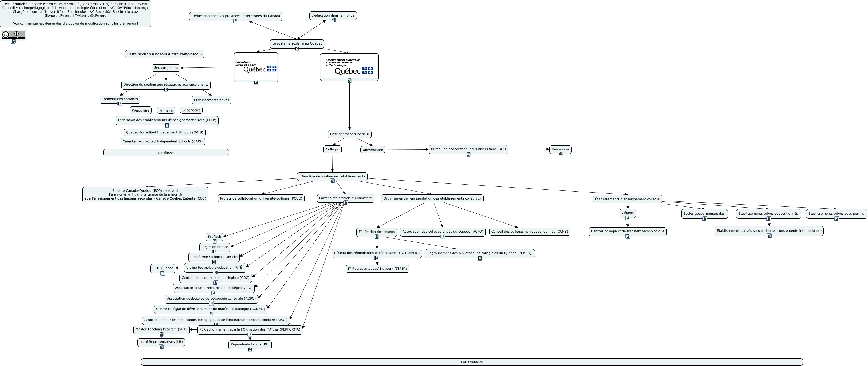
Task: Open resource icon under REBICQ node
Action: tap(480, 258)
